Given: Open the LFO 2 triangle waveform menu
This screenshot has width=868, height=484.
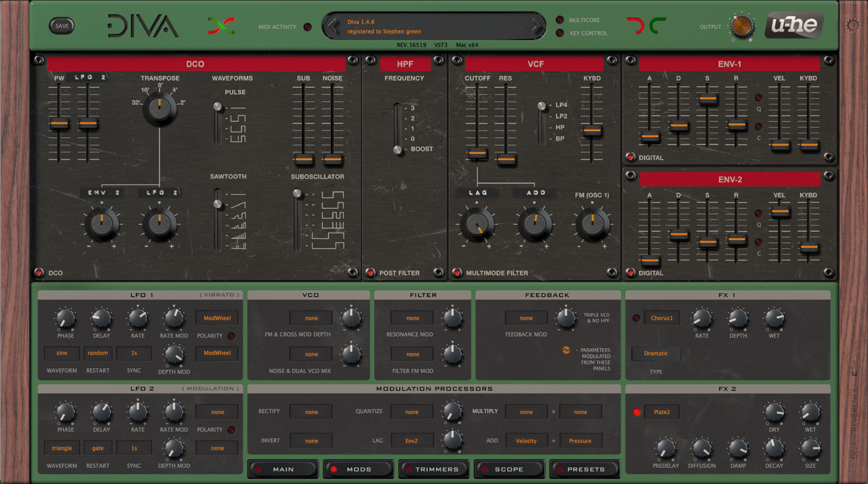Looking at the screenshot, I should pyautogui.click(x=62, y=448).
